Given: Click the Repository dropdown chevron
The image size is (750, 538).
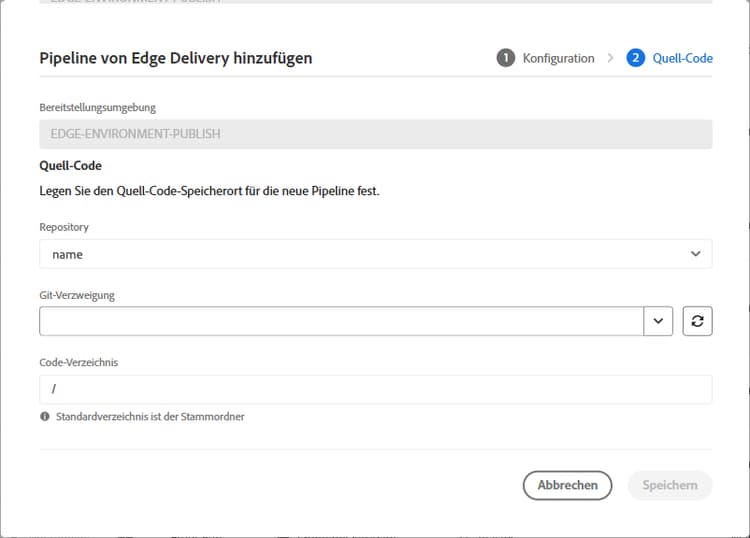Looking at the screenshot, I should coord(695,254).
